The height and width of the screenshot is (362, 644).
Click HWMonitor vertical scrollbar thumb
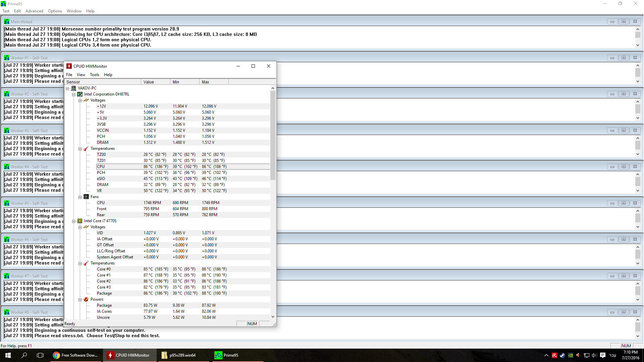(273, 135)
